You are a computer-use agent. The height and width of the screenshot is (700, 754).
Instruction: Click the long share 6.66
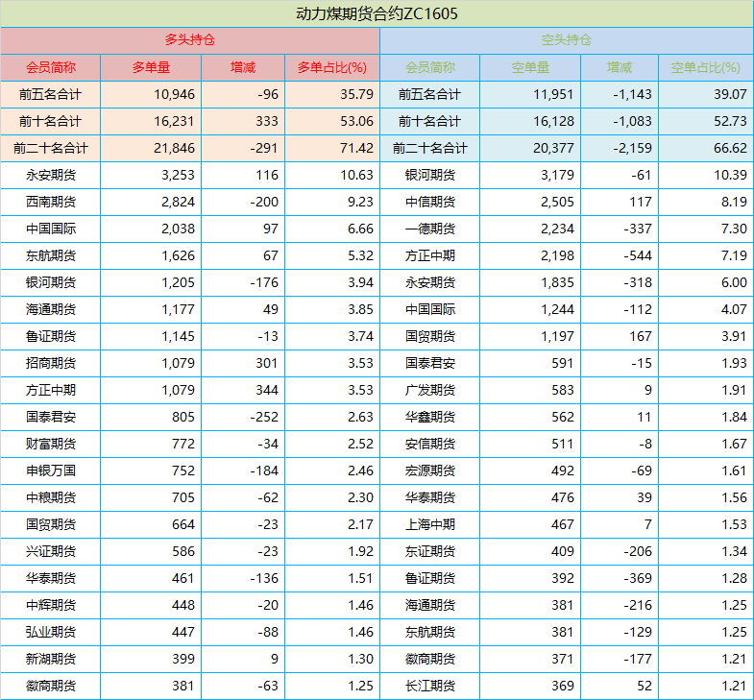pos(360,229)
